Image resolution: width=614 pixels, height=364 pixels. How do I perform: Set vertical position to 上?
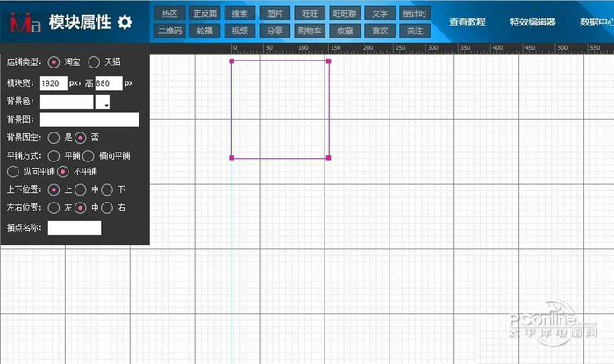pyautogui.click(x=54, y=189)
